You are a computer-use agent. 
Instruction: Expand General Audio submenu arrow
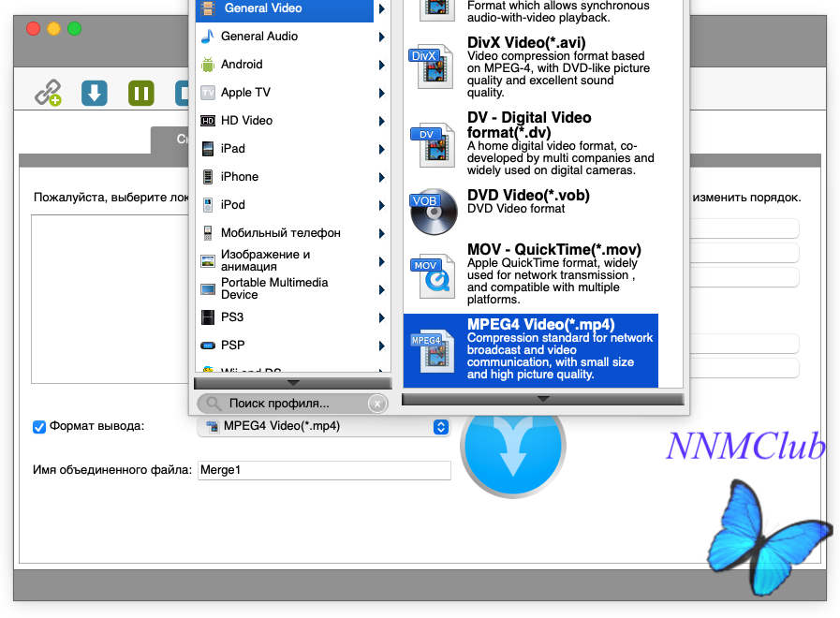click(381, 37)
